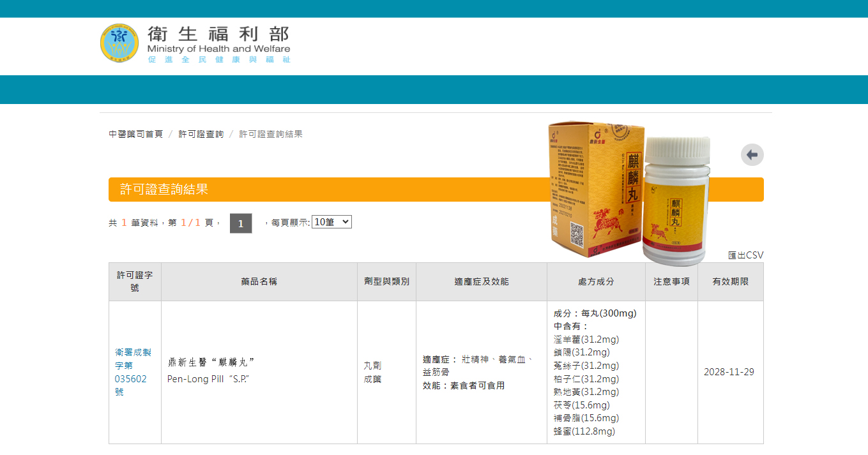Click the Ministry of Health and Welfare logo

click(x=118, y=43)
